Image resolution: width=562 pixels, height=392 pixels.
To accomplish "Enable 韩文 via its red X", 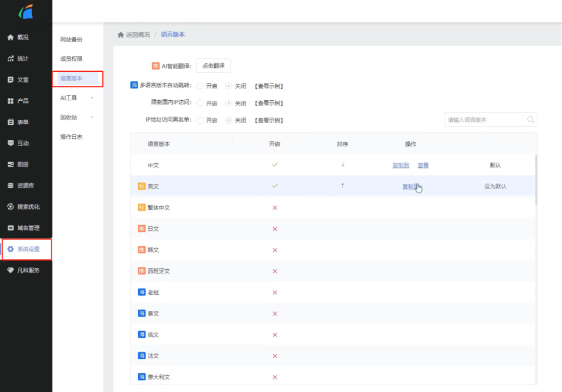I will point(275,250).
